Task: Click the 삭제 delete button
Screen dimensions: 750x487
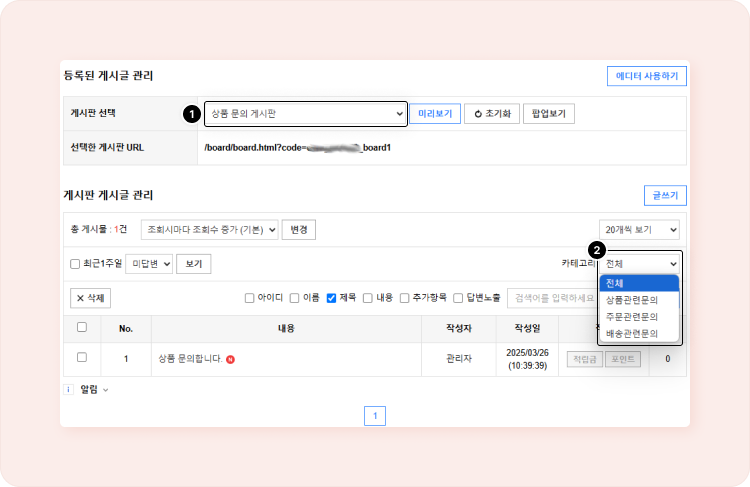Action: coord(90,298)
